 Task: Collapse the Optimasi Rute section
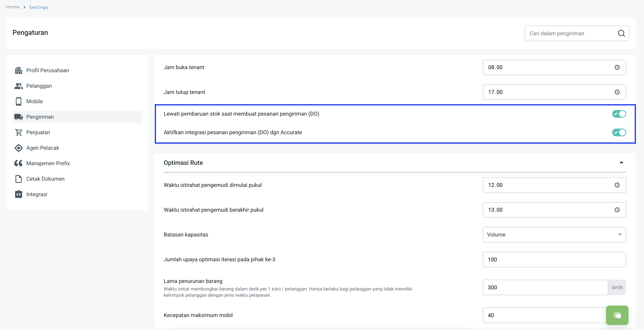pyautogui.click(x=621, y=163)
